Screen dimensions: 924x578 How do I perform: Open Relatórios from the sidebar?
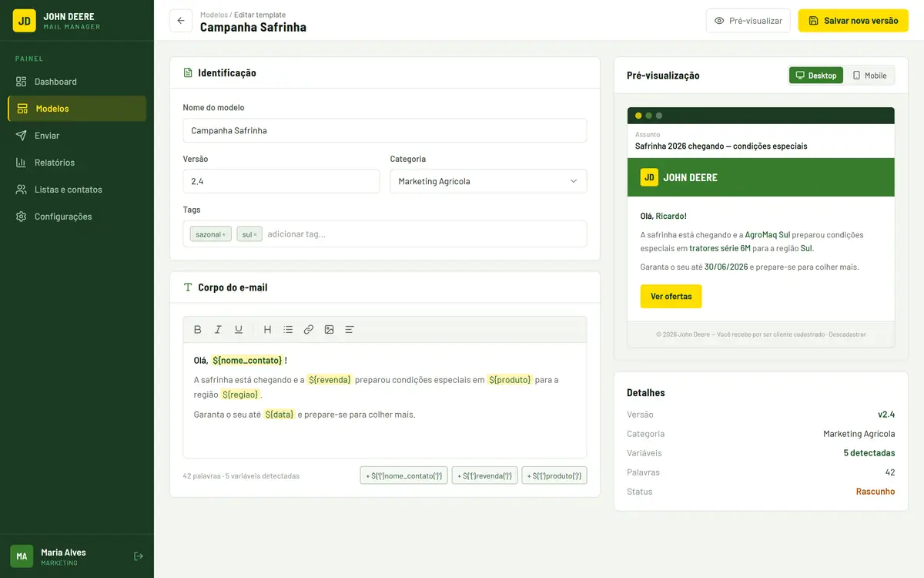[77, 163]
